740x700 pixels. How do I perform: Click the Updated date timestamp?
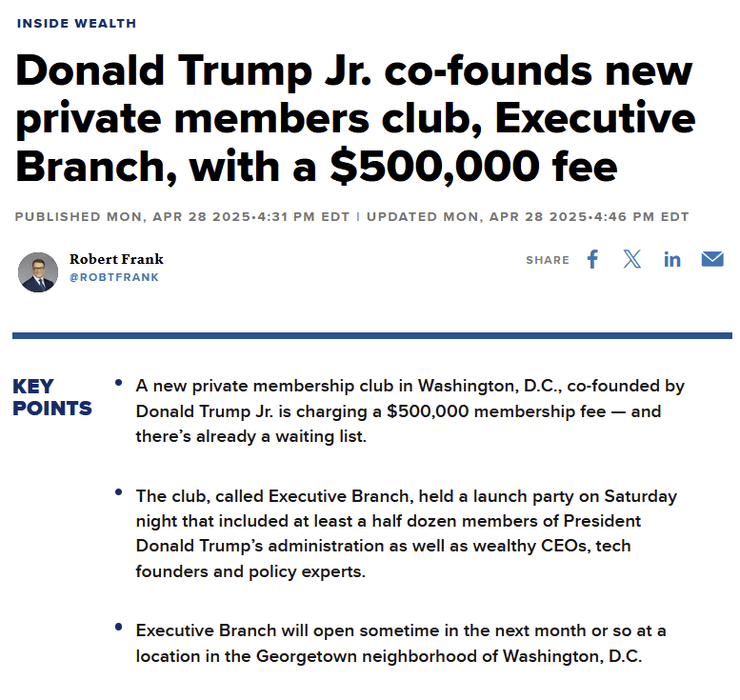tap(528, 217)
